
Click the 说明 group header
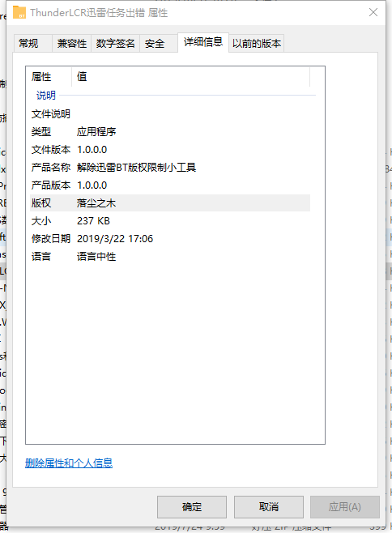pyautogui.click(x=46, y=96)
